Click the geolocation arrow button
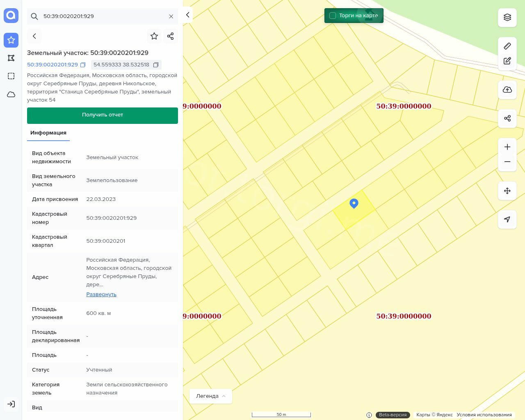 click(x=507, y=219)
